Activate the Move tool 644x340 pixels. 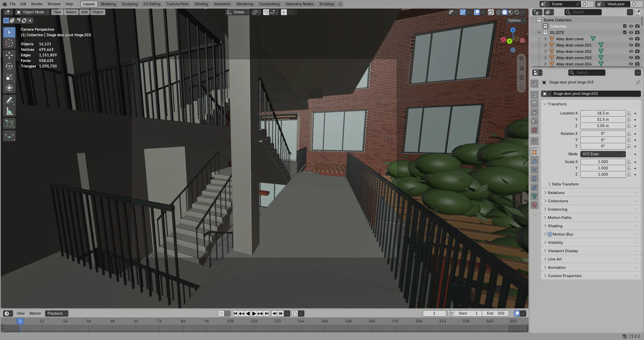click(x=9, y=55)
